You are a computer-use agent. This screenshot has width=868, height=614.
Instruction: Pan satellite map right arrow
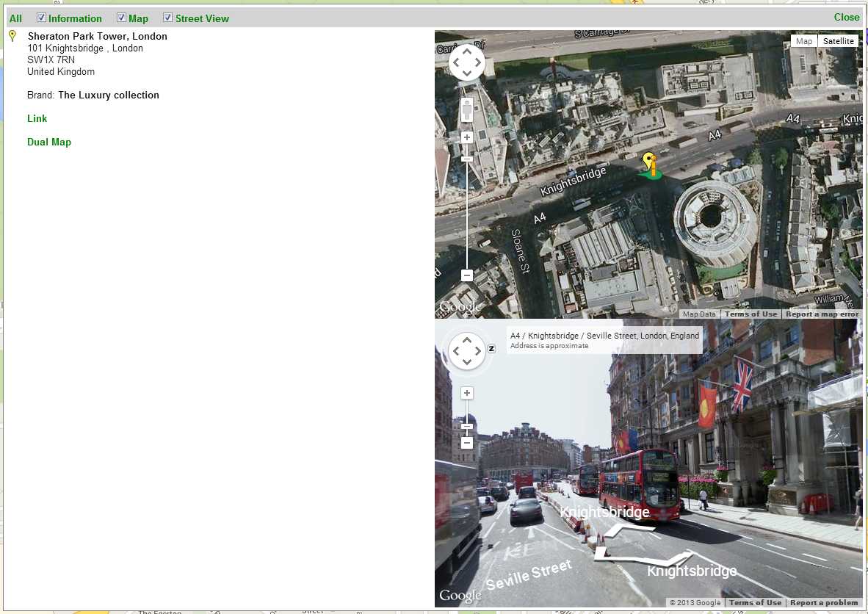click(478, 62)
